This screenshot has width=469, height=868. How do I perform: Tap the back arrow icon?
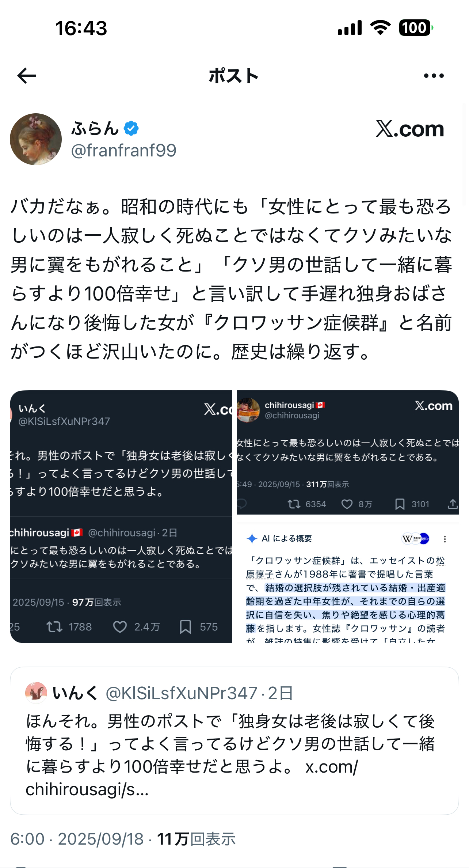pos(27,76)
